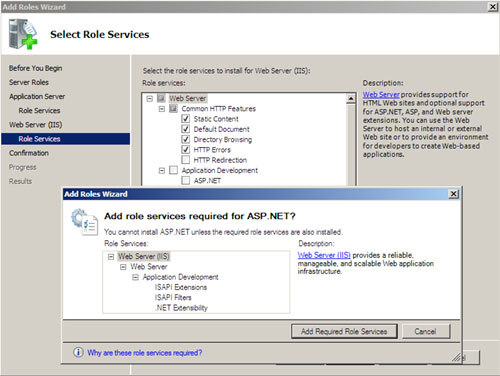Click the role services list scroll-up arrow
The height and width of the screenshot is (376, 500).
351,99
